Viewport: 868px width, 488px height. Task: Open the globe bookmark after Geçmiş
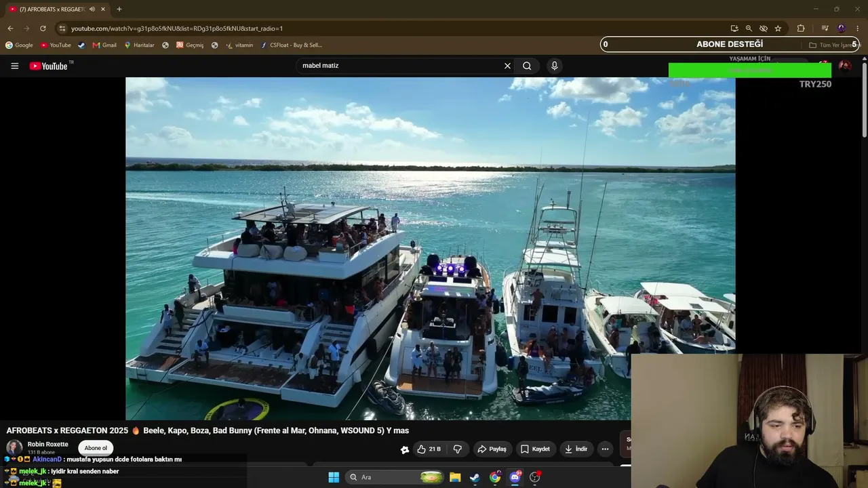[x=215, y=45]
